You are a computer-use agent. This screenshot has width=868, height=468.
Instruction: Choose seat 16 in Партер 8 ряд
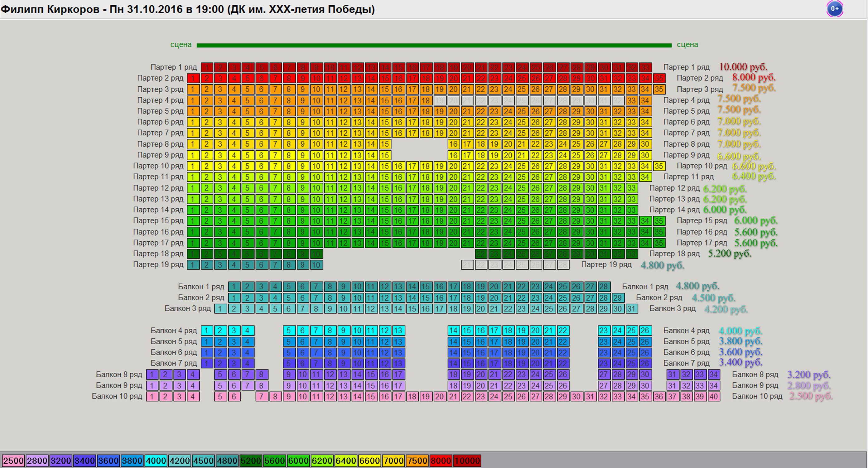(453, 144)
